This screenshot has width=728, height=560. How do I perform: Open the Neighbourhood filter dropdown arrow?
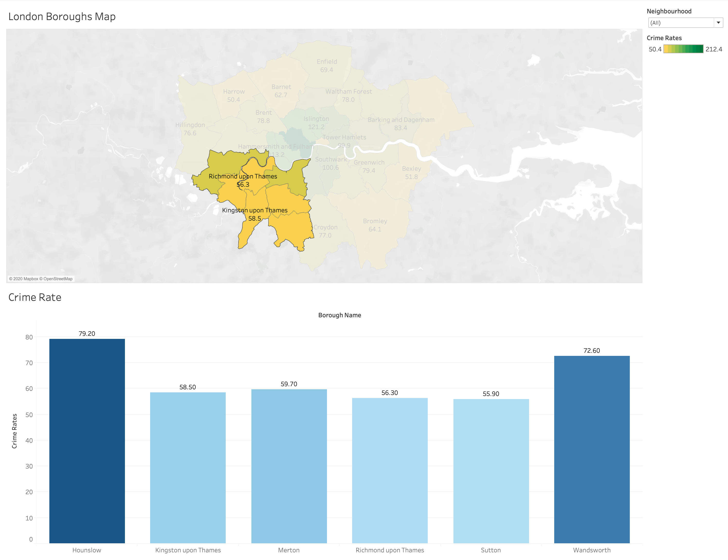click(x=718, y=23)
